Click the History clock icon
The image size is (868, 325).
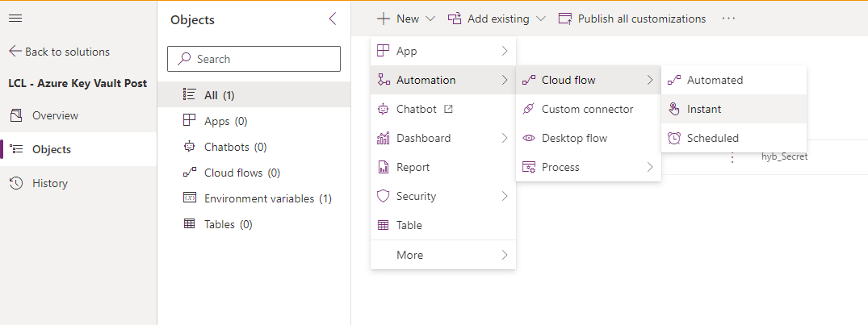coord(15,183)
